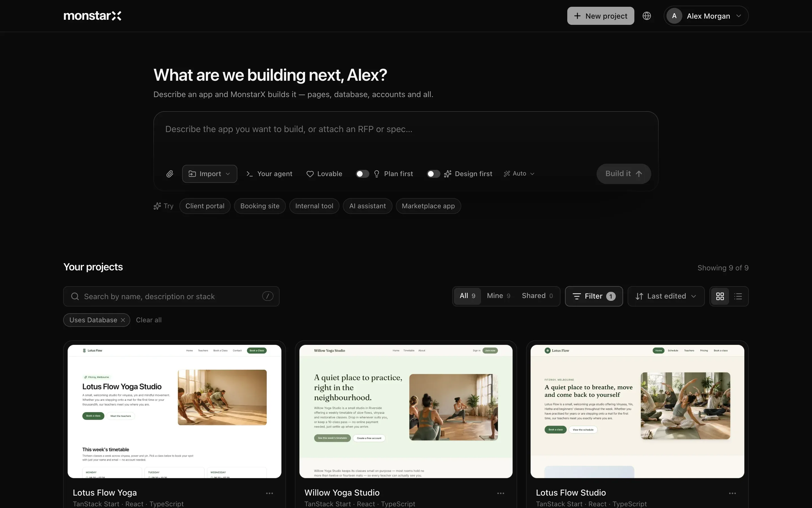Open the Import dropdown
812x508 pixels.
tap(210, 174)
